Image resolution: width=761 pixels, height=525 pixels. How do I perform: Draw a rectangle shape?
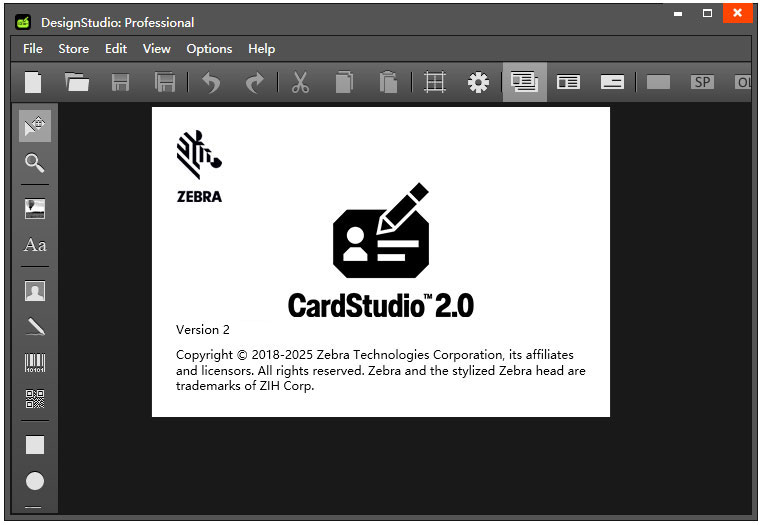coord(35,444)
